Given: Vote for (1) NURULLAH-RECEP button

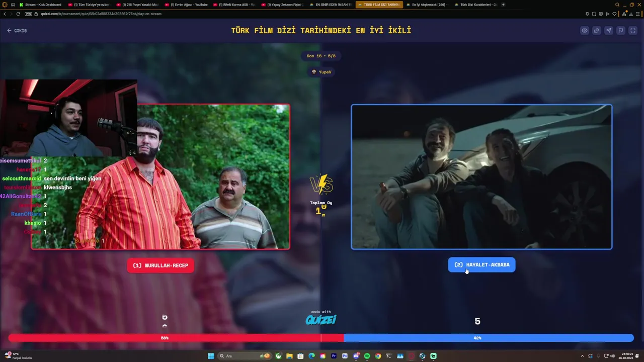Looking at the screenshot, I should pos(160,265).
